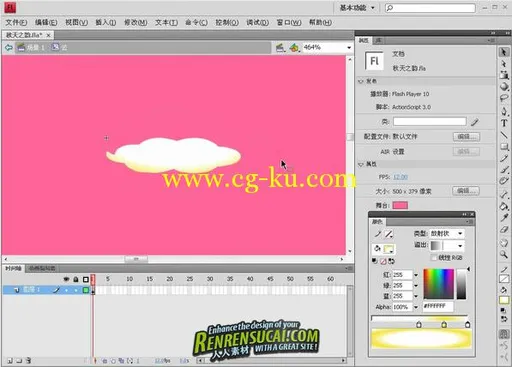
Task: Click swap colors icon in Color panel
Action: point(392,261)
